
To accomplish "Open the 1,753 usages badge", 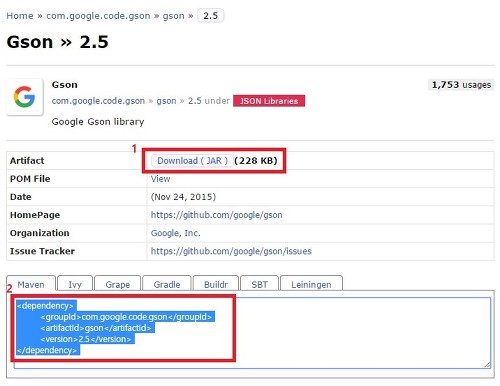I will click(x=461, y=85).
